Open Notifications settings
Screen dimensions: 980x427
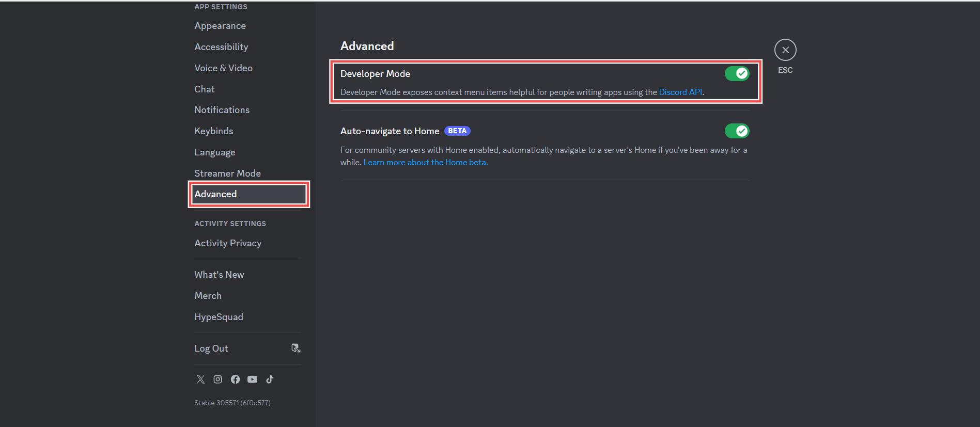coord(222,109)
